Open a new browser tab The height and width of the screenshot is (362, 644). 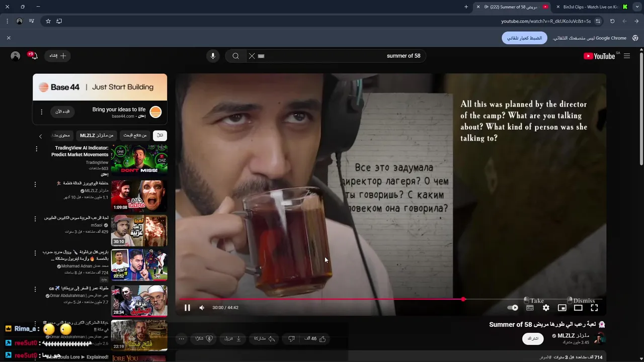pyautogui.click(x=466, y=7)
